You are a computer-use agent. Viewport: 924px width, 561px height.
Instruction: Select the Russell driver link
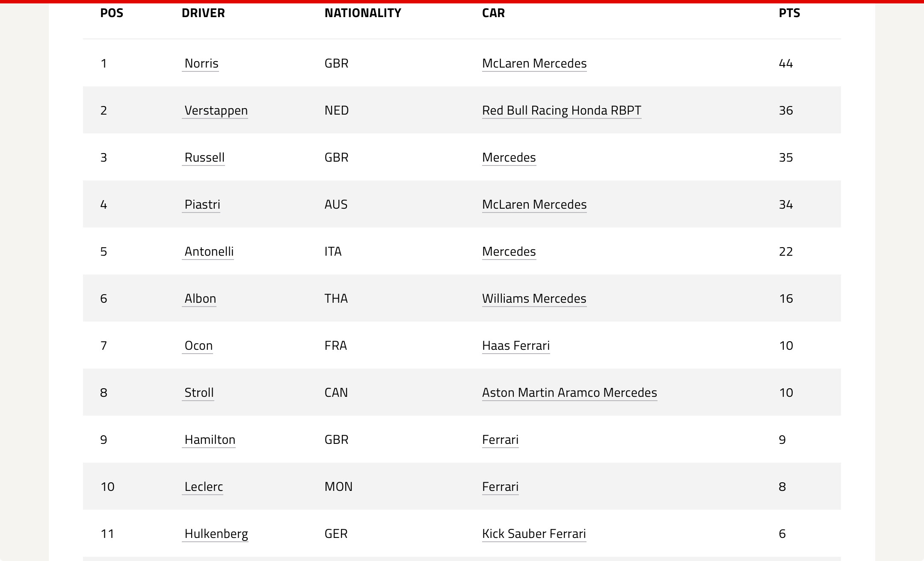tap(204, 157)
